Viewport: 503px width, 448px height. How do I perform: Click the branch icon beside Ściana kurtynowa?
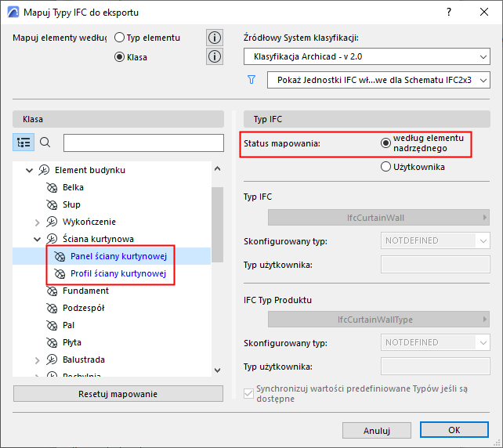coord(52,239)
